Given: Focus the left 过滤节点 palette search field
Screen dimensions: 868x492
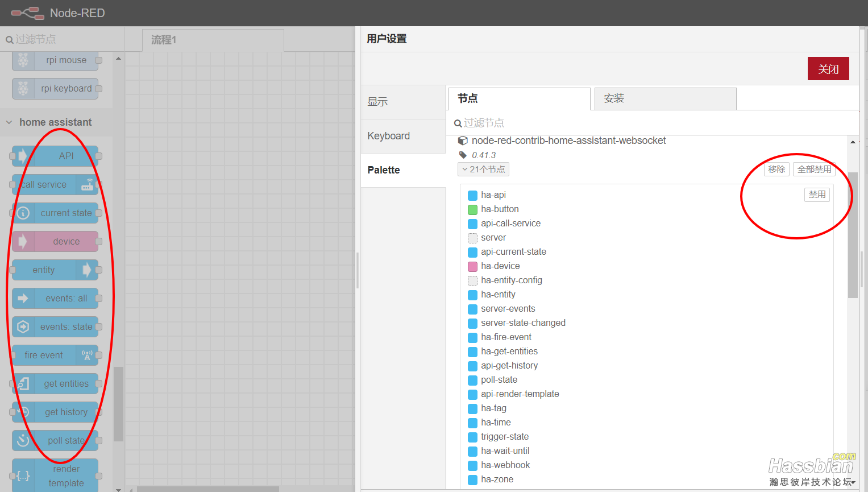Looking at the screenshot, I should (x=63, y=39).
